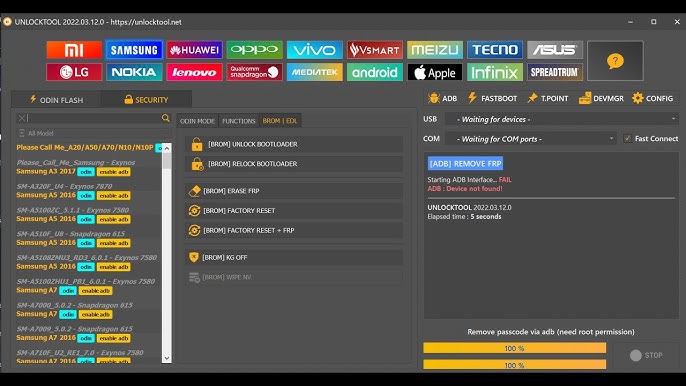Select Samsung A3 2017 model entry

coord(46,171)
